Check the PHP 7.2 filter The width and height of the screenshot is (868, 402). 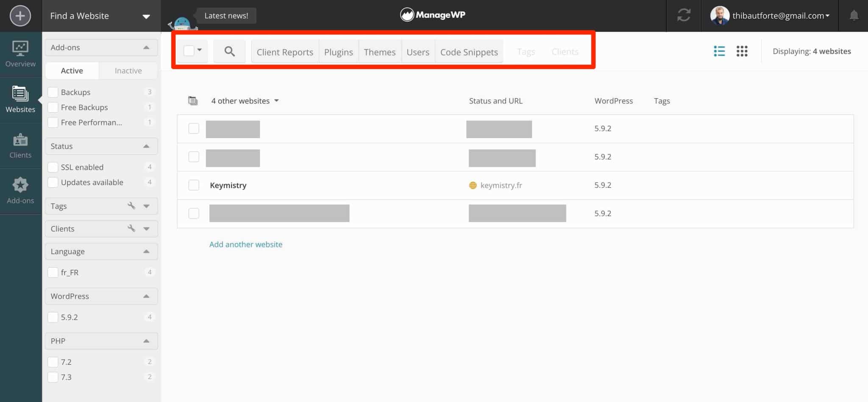coord(53,362)
